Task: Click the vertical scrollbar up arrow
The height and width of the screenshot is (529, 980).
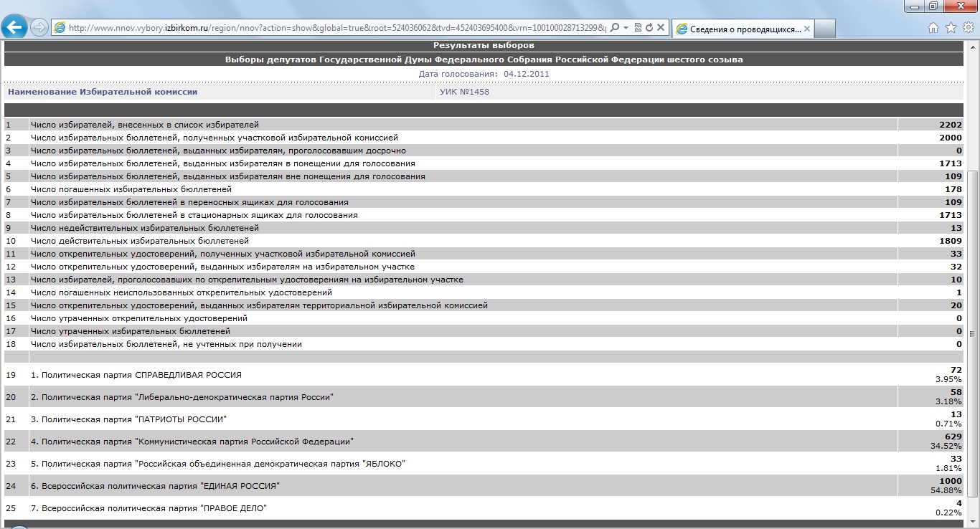Action: [x=973, y=47]
